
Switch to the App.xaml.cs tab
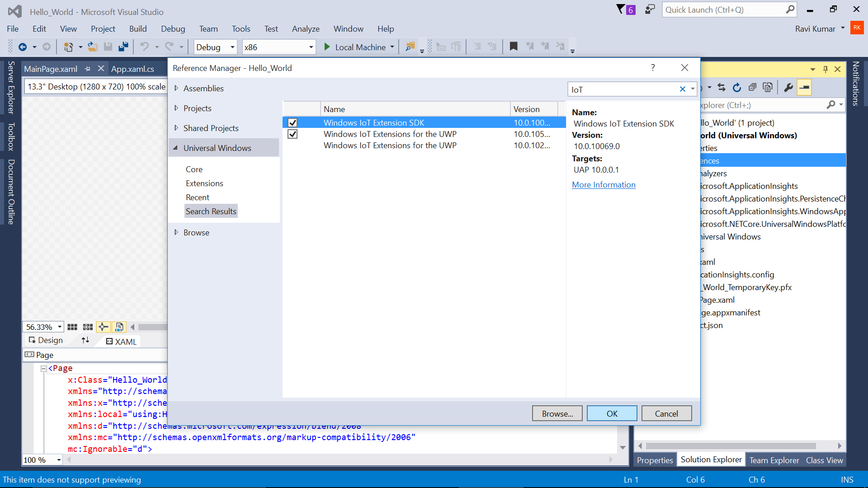click(133, 69)
